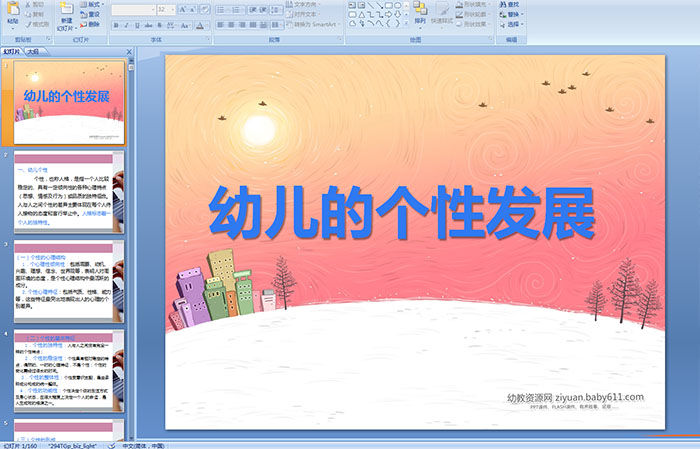This screenshot has width=700, height=449.
Task: Open the Align Text (对齐文本) menu
Action: [303, 14]
